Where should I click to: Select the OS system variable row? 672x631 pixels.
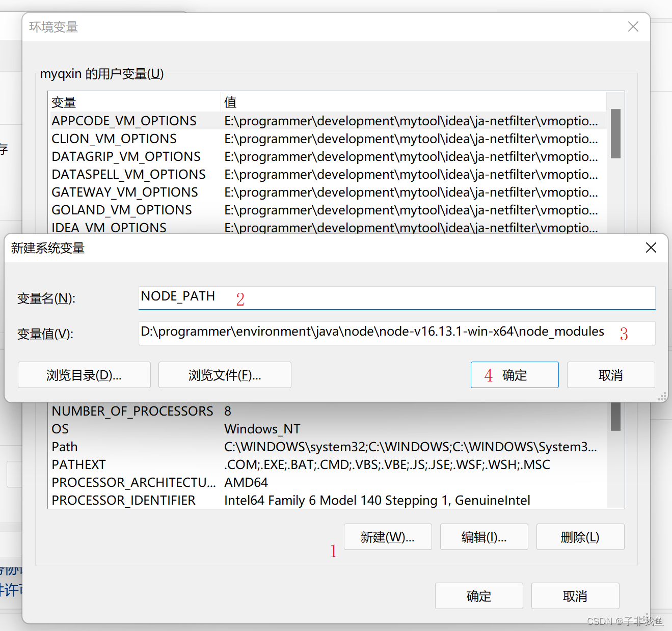(x=327, y=429)
